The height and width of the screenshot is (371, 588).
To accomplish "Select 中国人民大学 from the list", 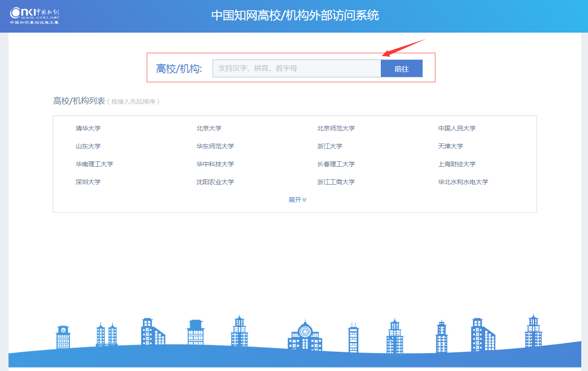I will [457, 128].
